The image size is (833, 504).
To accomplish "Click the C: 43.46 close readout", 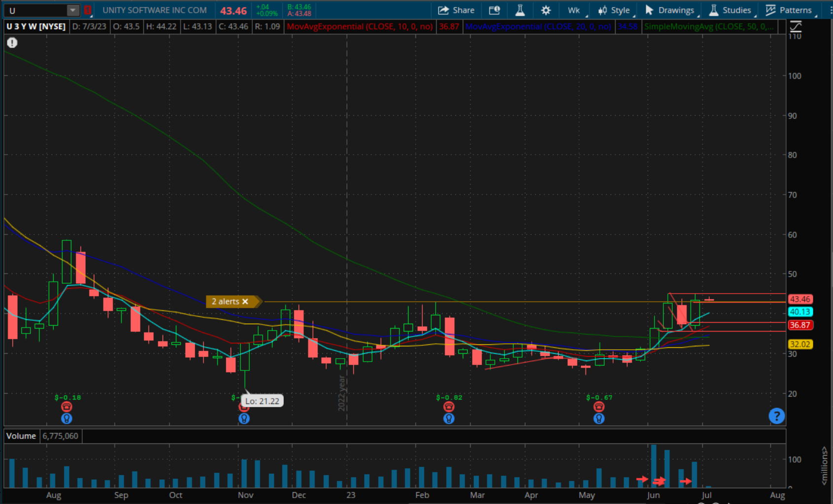I will coord(234,26).
